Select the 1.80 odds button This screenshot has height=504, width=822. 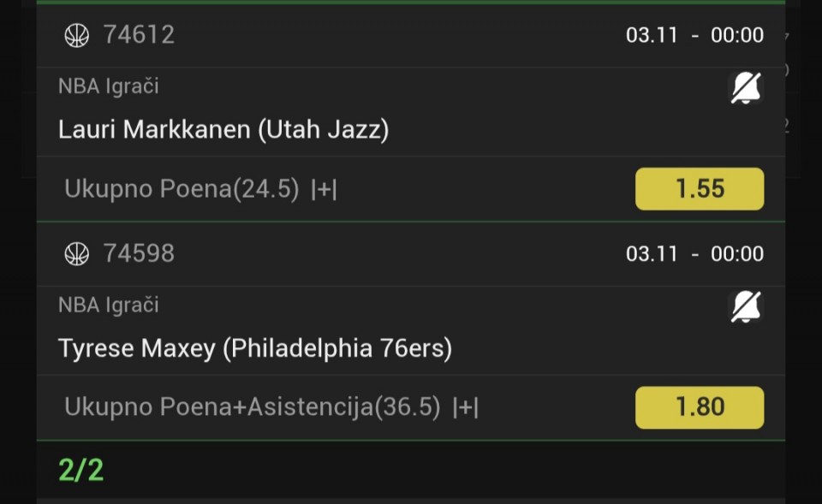[x=699, y=407]
